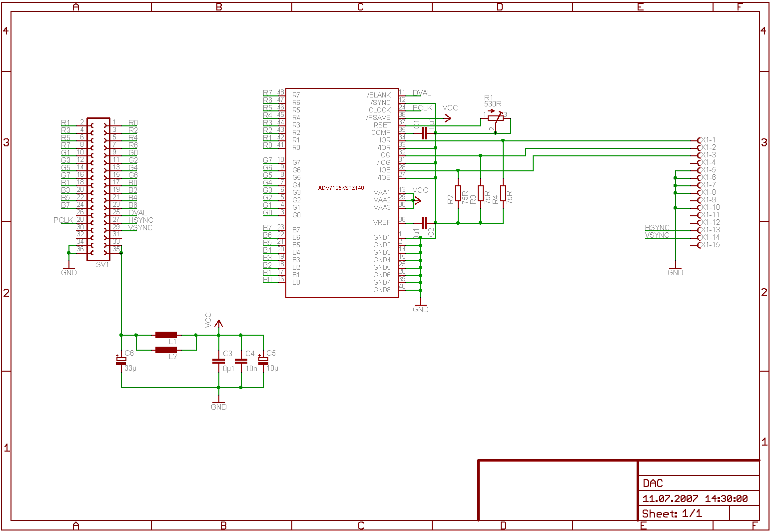Screen dimensions: 772x532
Task: Select the R1 530R potentiometer symbol
Action: pyautogui.click(x=495, y=118)
